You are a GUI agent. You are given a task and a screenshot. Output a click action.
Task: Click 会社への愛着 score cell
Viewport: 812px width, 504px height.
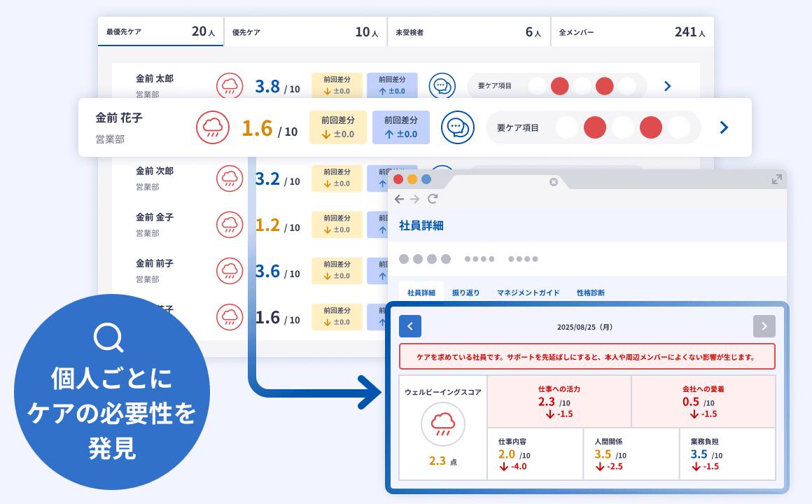tap(703, 402)
